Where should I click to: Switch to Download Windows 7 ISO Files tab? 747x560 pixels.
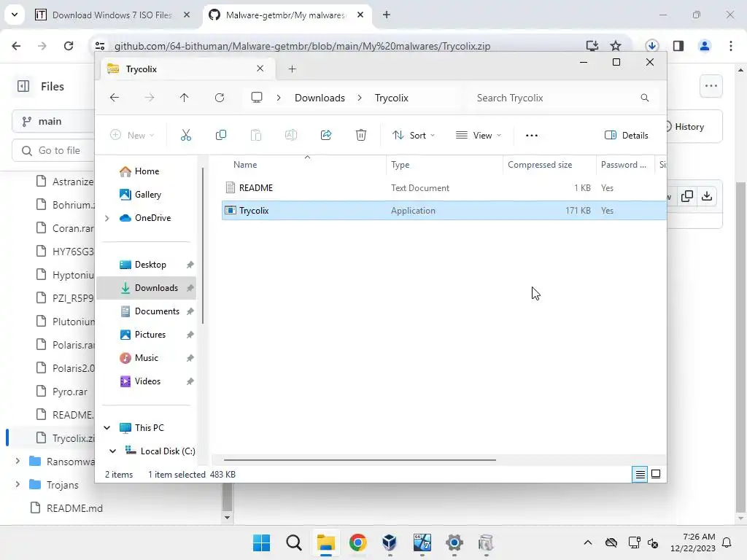[113, 15]
